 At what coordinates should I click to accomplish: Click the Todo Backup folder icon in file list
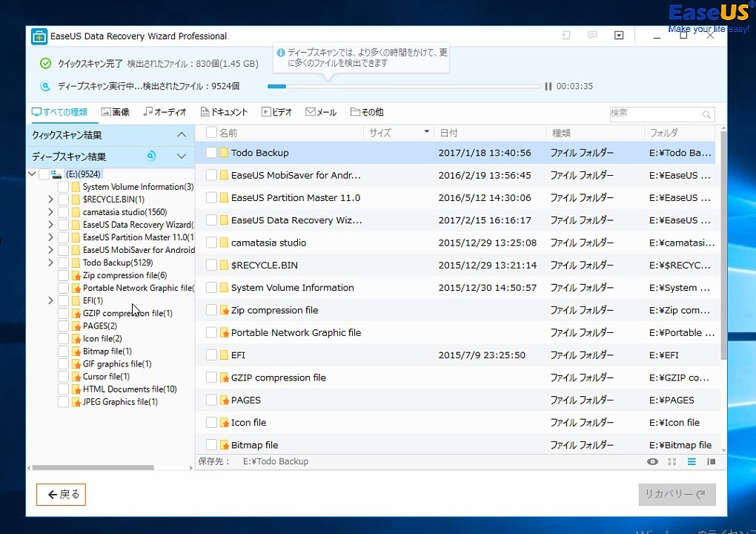click(x=224, y=153)
